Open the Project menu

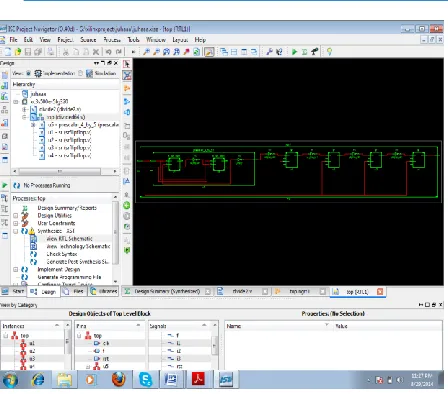point(65,40)
